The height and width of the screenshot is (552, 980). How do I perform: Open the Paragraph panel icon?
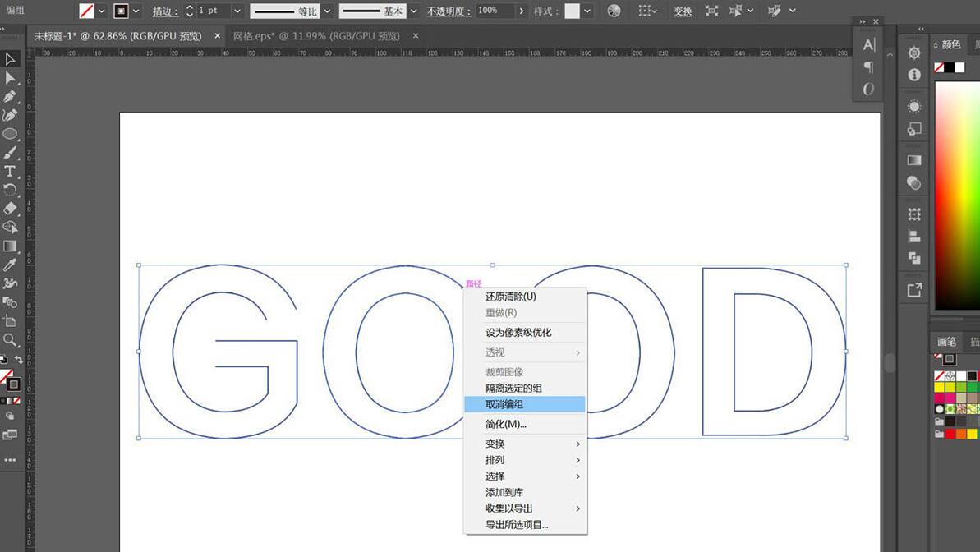[868, 67]
